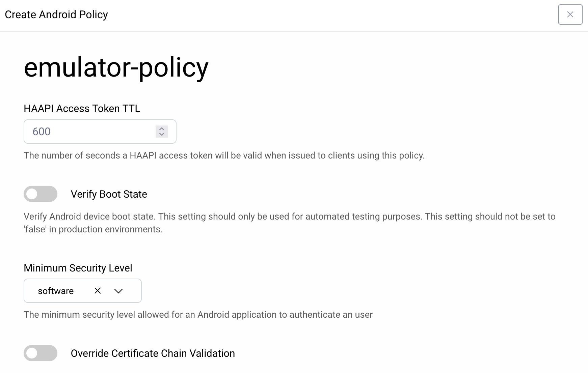
Task: Click inside the HAAPI Access Token TTL box
Action: click(84, 132)
